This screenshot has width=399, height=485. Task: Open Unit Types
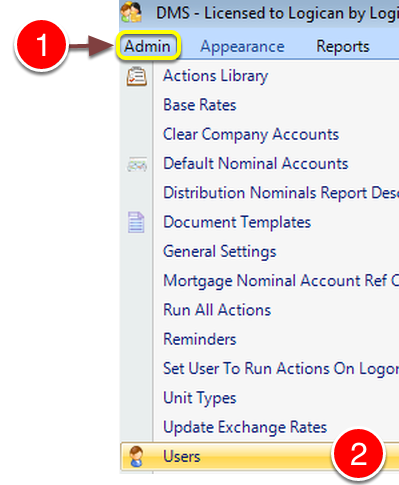tap(200, 398)
